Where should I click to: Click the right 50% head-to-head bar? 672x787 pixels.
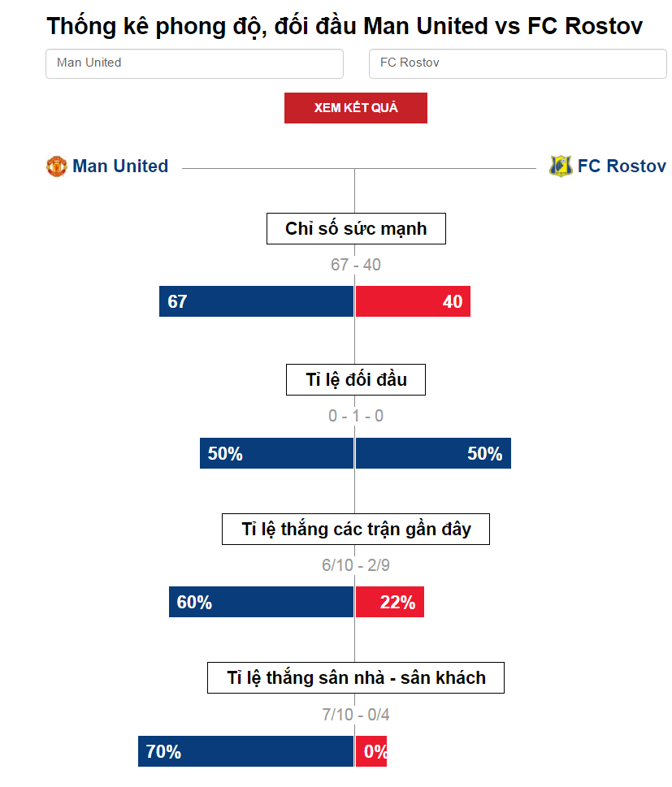(x=433, y=453)
